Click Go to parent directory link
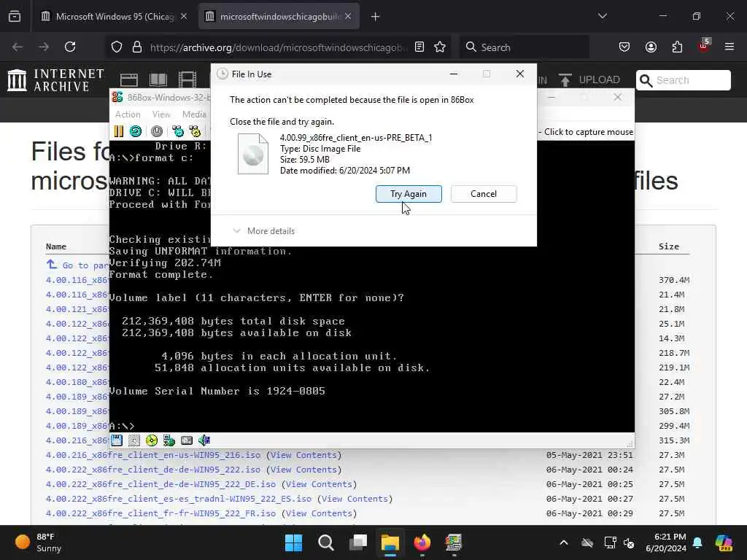Image resolution: width=747 pixels, height=560 pixels. [x=77, y=265]
